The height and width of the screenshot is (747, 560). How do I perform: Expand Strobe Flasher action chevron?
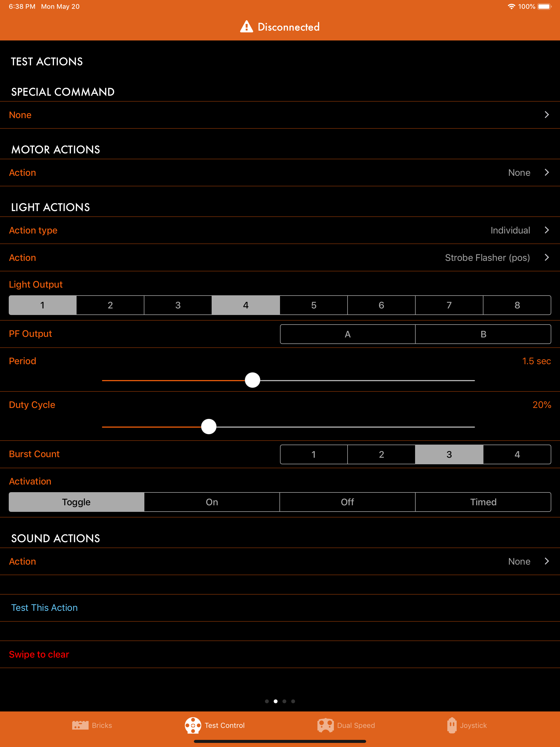click(x=547, y=257)
